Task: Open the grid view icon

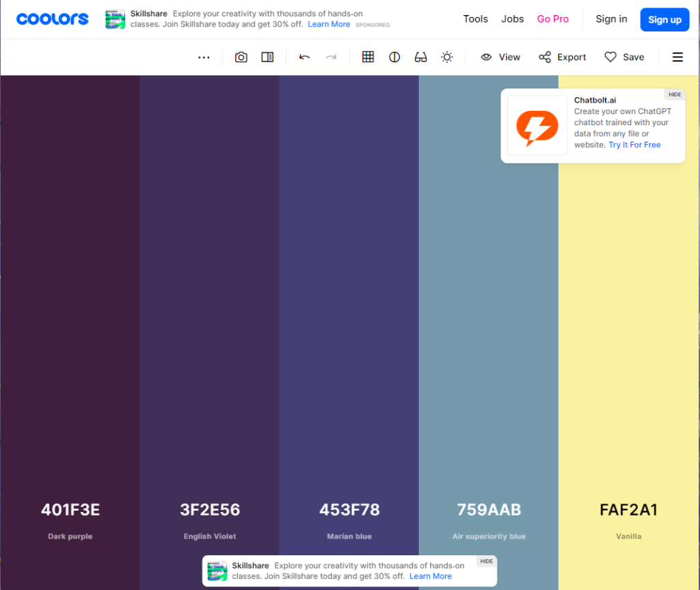Action: click(x=368, y=57)
